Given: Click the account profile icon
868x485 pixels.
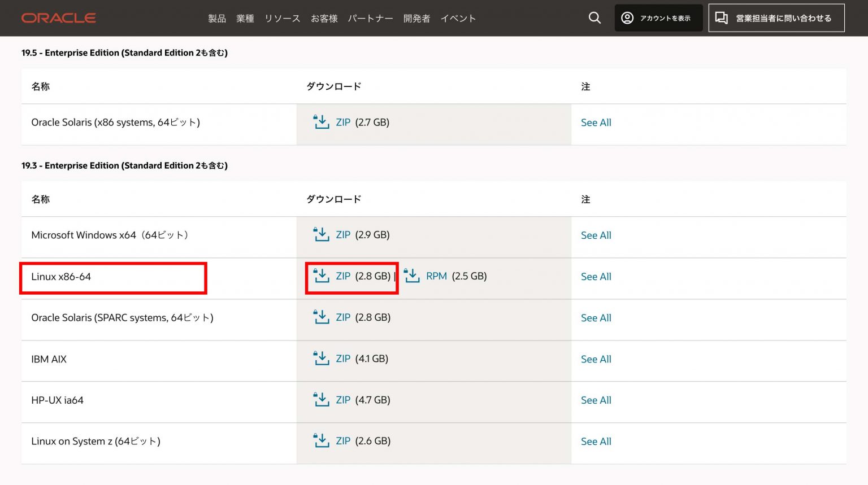Looking at the screenshot, I should pyautogui.click(x=627, y=18).
